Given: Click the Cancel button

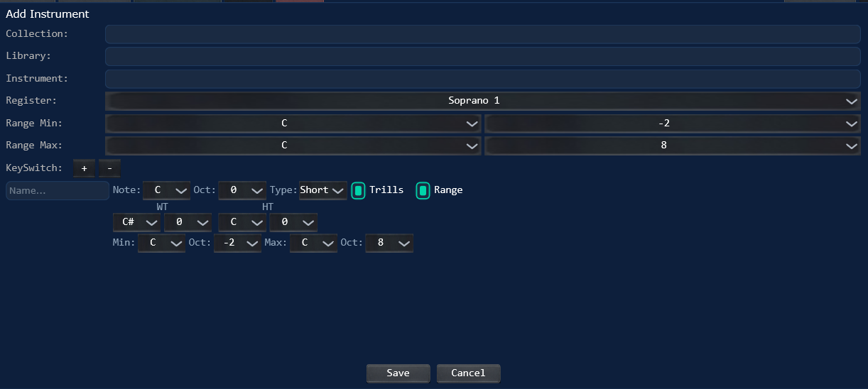Looking at the screenshot, I should (469, 373).
